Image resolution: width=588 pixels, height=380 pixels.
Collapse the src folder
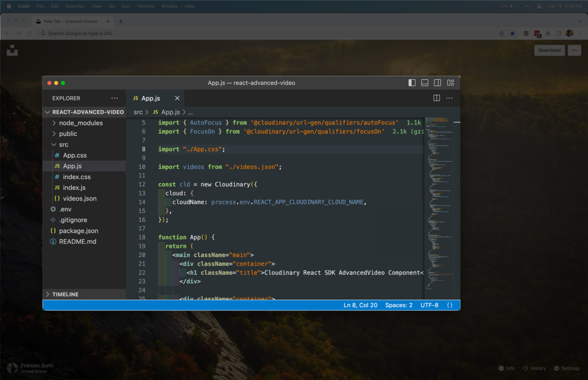[84, 145]
